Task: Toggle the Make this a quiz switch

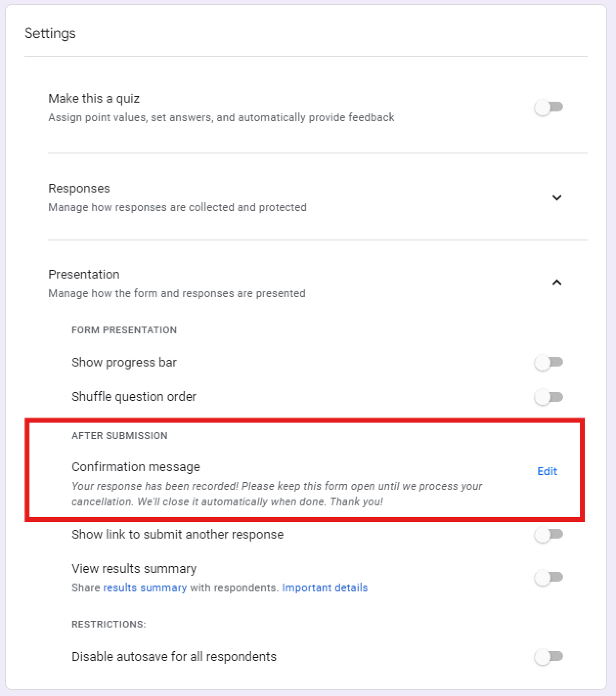Action: coord(549,107)
